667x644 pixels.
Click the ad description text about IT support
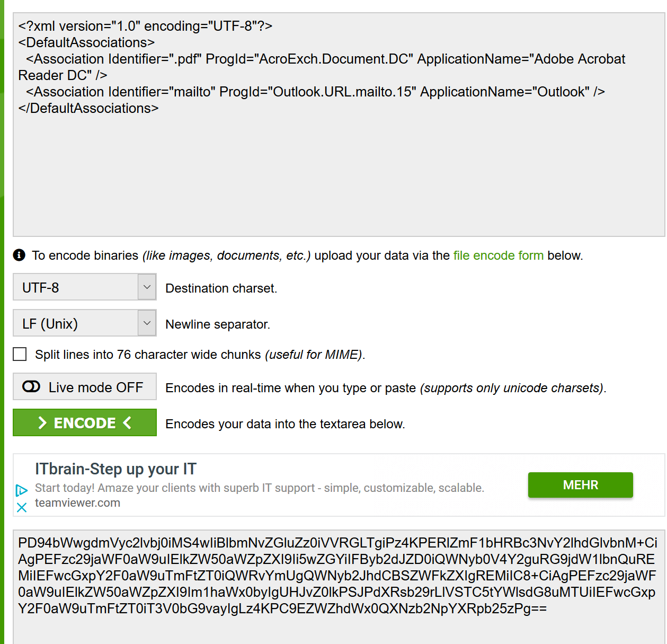coord(260,488)
